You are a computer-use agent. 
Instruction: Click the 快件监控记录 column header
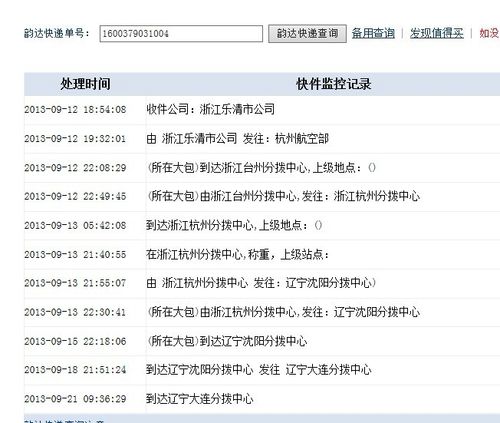tap(334, 84)
